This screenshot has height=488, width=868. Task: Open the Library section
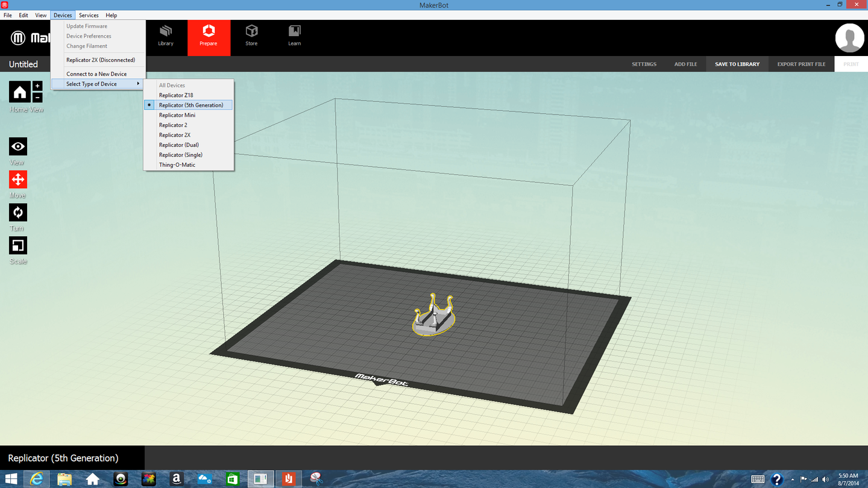[166, 37]
